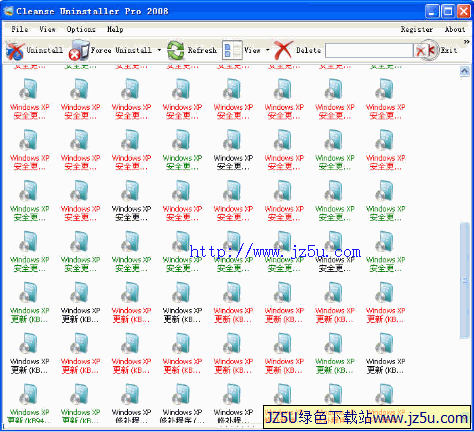Focus the toolbar search box
This screenshot has width=474, height=432.
click(x=369, y=51)
